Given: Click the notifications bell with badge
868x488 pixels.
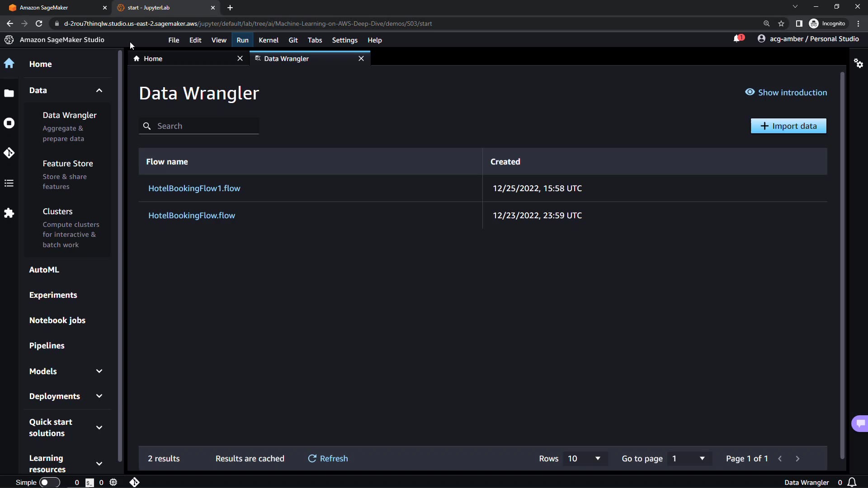Looking at the screenshot, I should tap(738, 39).
